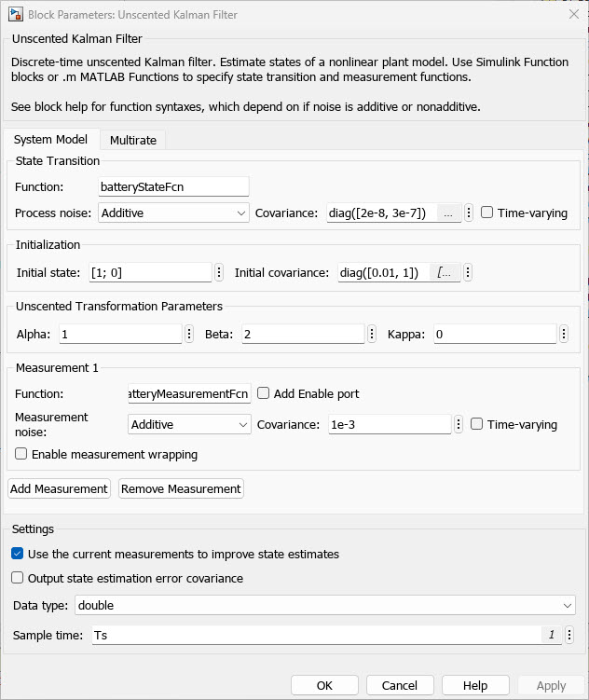Image resolution: width=589 pixels, height=700 pixels.
Task: Expand the Process noise dropdown
Action: point(173,213)
